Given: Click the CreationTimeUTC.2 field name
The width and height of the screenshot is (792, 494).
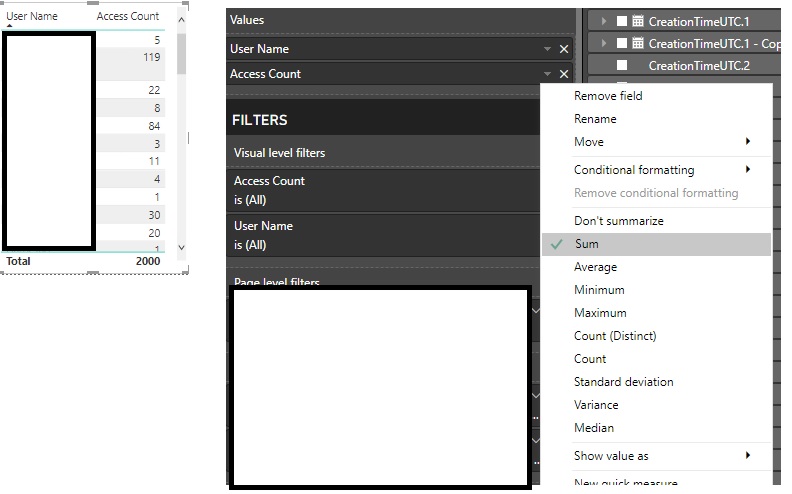Looking at the screenshot, I should (x=699, y=66).
